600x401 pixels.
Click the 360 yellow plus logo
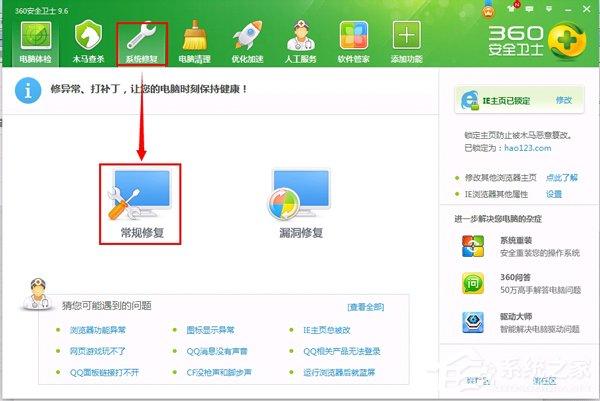point(567,42)
